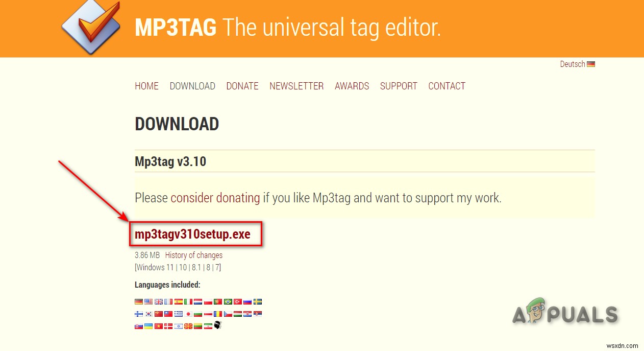This screenshot has width=644, height=351.
Task: Select the Corsican Moor's head flag
Action: click(x=218, y=325)
